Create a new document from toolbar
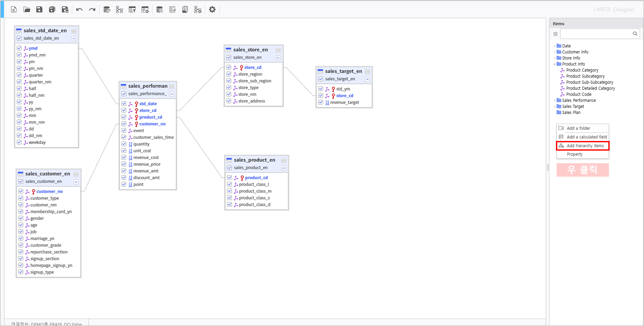The height and width of the screenshot is (326, 644). 14,10
